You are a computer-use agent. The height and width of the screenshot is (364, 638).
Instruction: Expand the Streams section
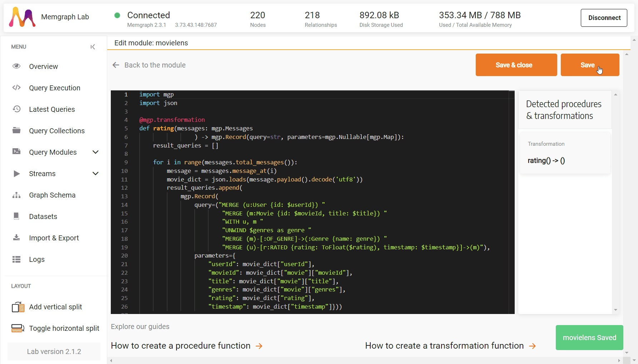click(95, 174)
